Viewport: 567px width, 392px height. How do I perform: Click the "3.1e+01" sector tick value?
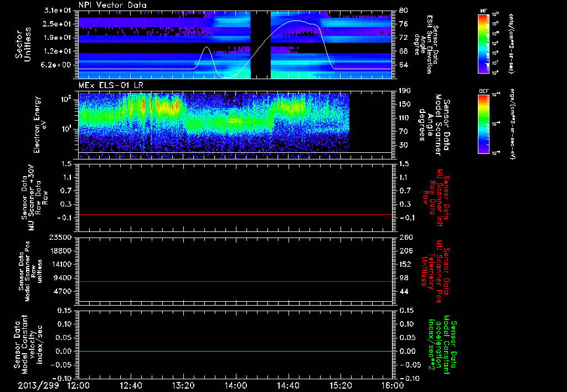(56, 11)
